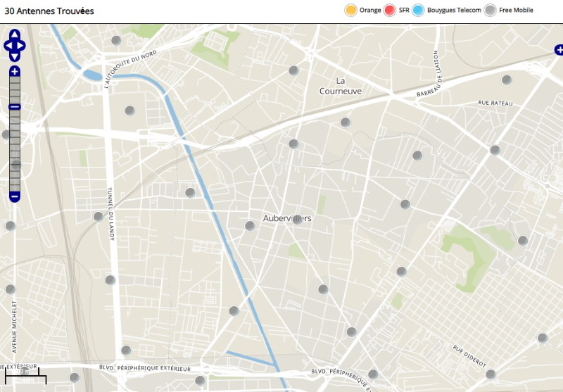Click the Rue Rateau street label
The width and height of the screenshot is (563, 392).
(x=495, y=103)
